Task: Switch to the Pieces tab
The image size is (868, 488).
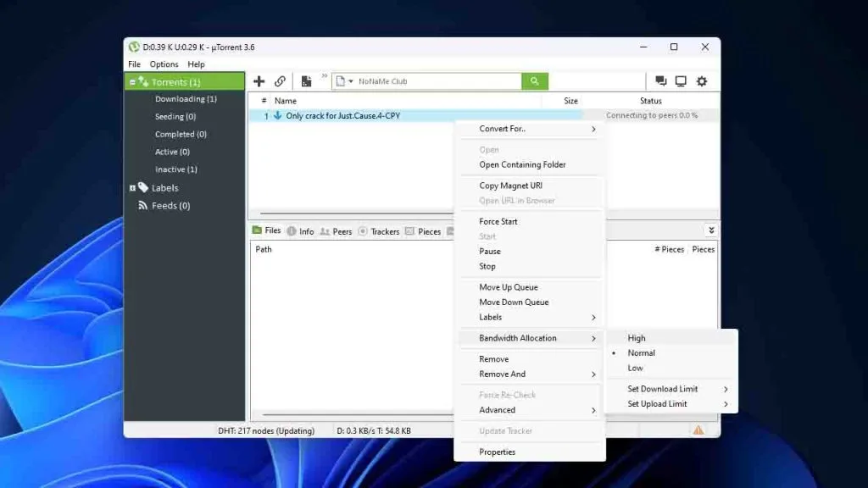Action: pos(423,231)
